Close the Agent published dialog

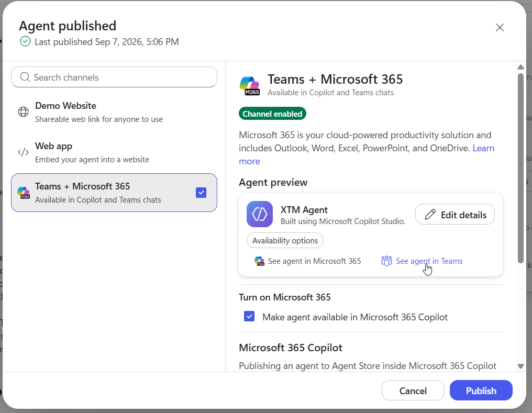(x=500, y=27)
